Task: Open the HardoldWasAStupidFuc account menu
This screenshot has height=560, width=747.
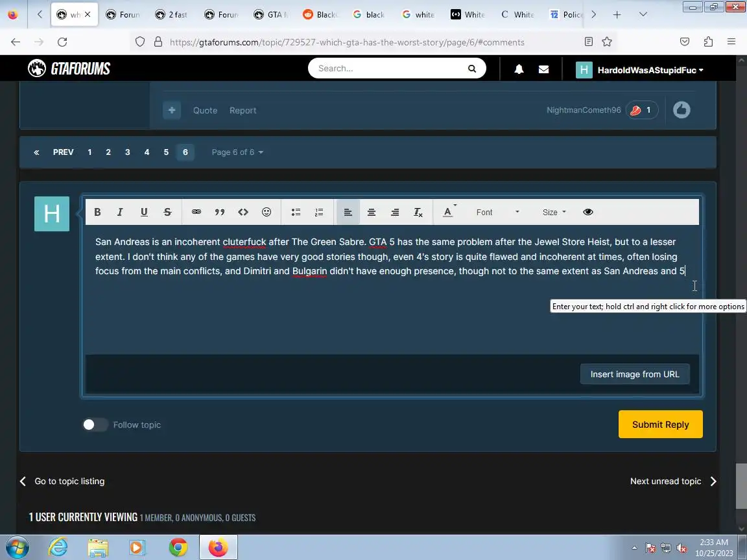Action: tap(640, 70)
